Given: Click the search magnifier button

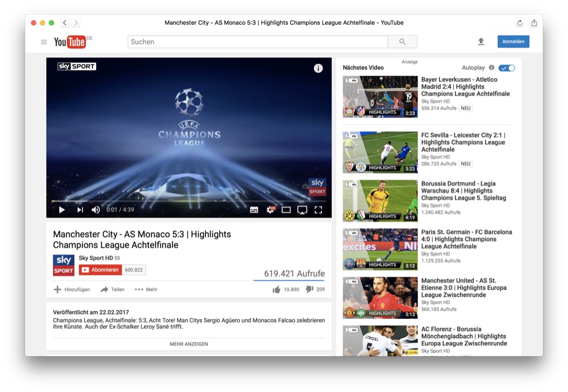Looking at the screenshot, I should 402,42.
